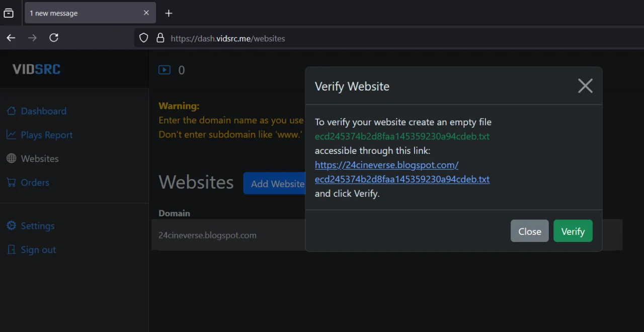Open the https://24cineverse.blogspot.com/ link
Viewport: 644px width, 332px height.
[x=402, y=172]
